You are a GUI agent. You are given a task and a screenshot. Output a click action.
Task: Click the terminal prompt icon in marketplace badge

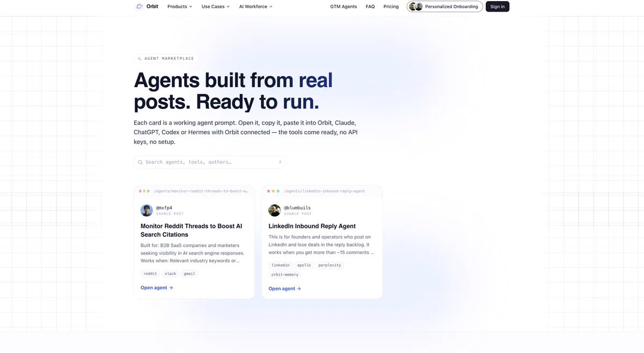140,59
